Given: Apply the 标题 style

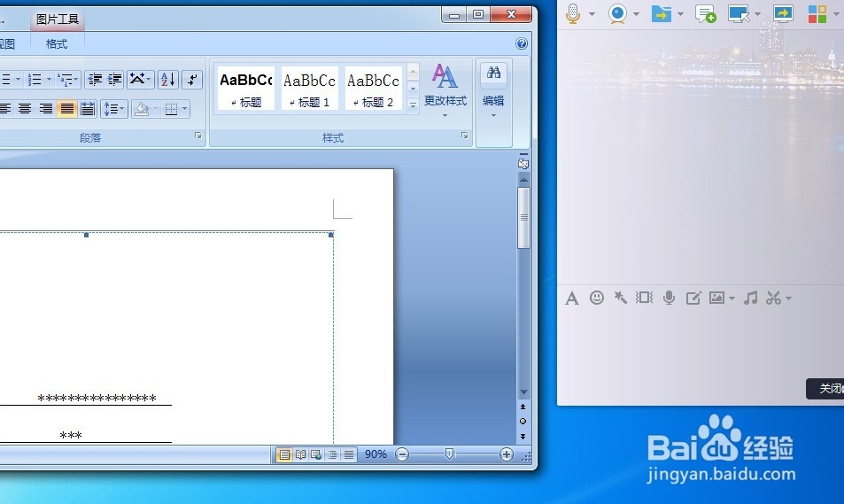Looking at the screenshot, I should 246,89.
